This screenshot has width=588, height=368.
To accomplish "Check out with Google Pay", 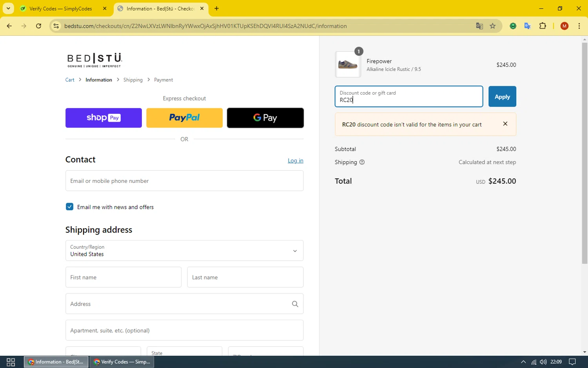I will coord(265,118).
